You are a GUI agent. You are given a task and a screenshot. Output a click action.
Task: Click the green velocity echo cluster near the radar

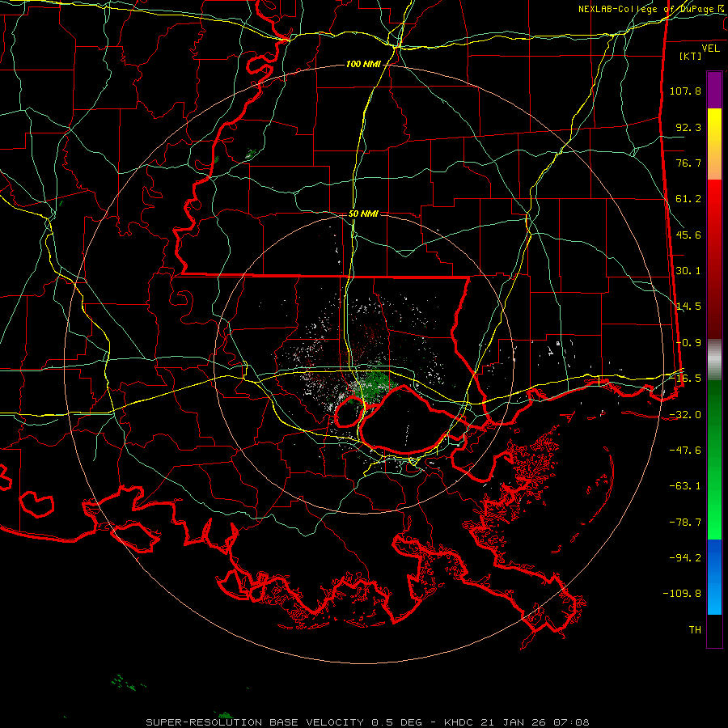(x=374, y=385)
